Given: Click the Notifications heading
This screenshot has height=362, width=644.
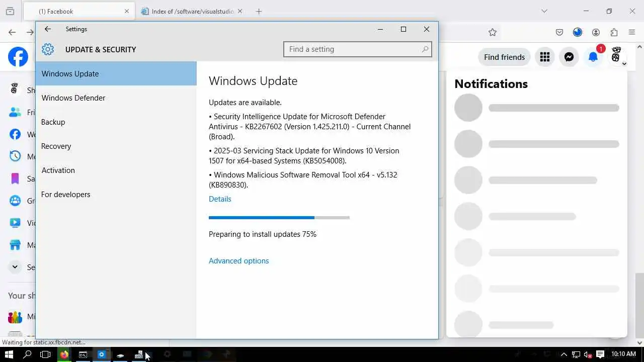Looking at the screenshot, I should 491,84.
